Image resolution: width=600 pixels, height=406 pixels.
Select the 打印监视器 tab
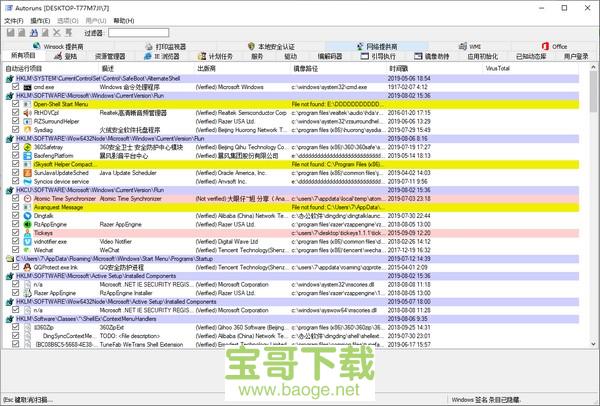click(166, 47)
